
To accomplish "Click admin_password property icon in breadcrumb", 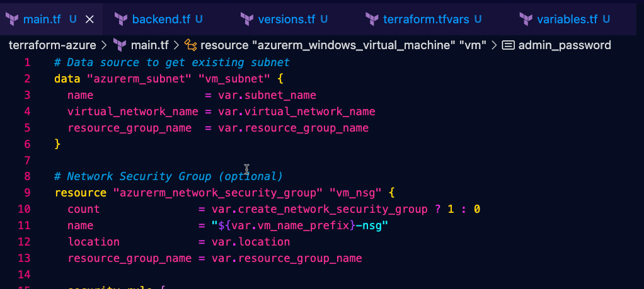I will coord(509,45).
